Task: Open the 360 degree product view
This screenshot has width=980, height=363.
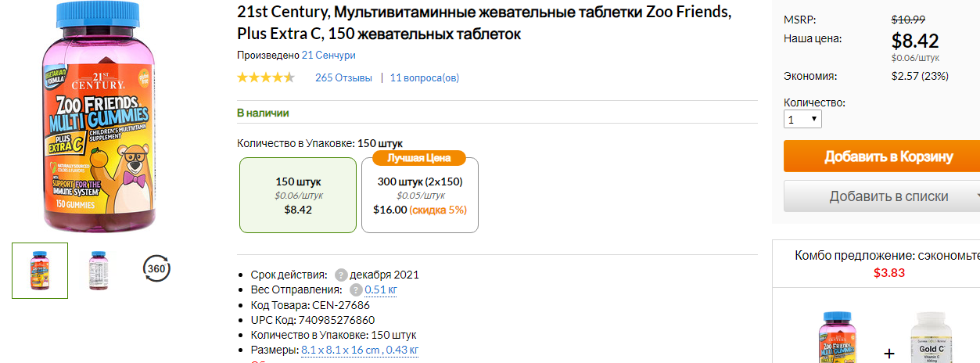Action: click(157, 270)
